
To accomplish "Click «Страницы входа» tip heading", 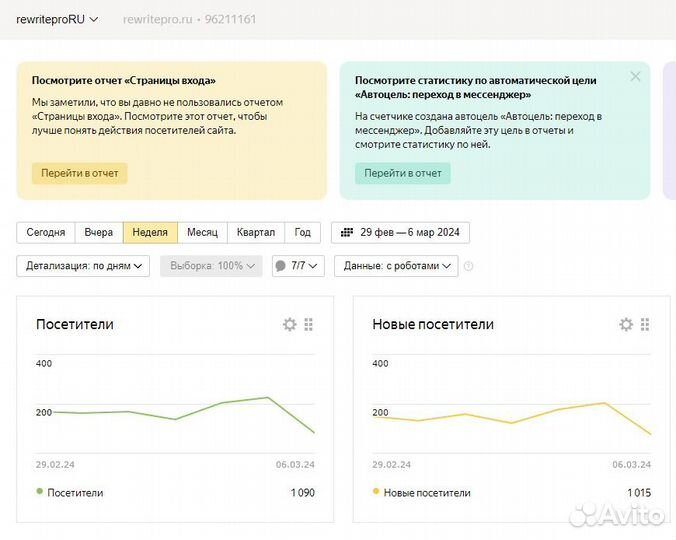I will point(124,81).
